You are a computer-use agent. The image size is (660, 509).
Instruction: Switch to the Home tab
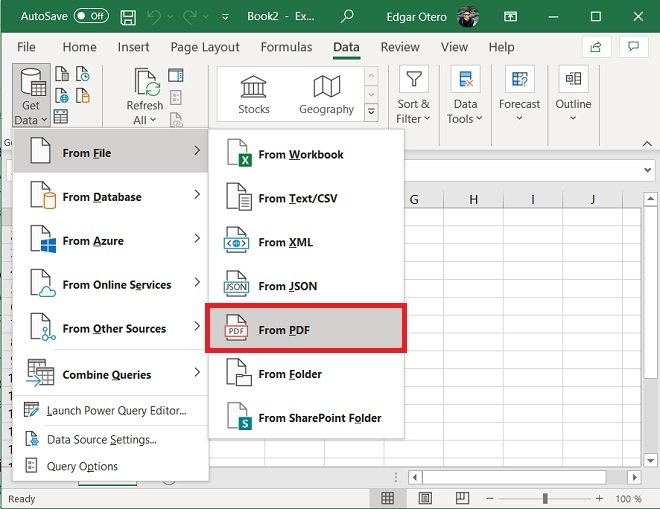pos(79,47)
